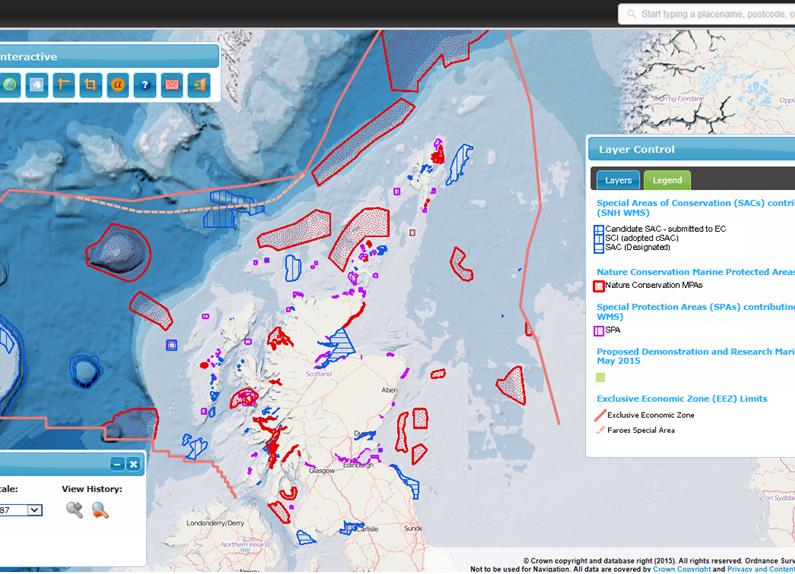Open the map scale dropdown
Screen dimensions: 795x574
pyautogui.click(x=34, y=510)
